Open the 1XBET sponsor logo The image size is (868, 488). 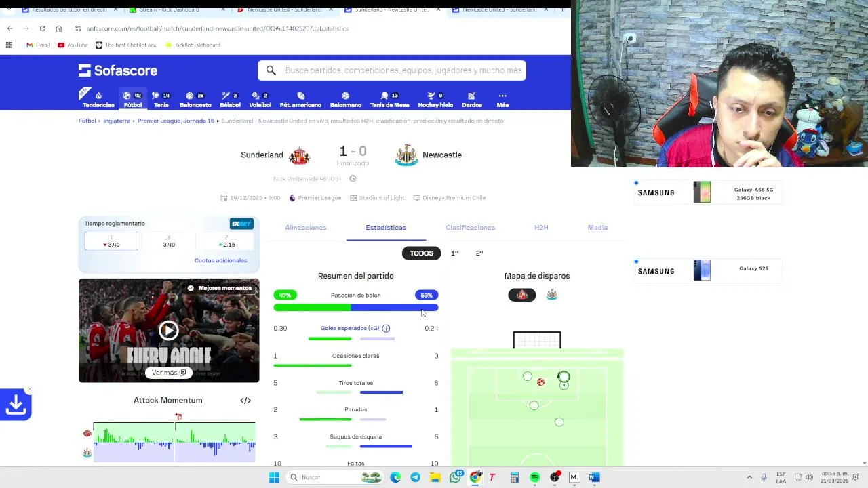241,224
